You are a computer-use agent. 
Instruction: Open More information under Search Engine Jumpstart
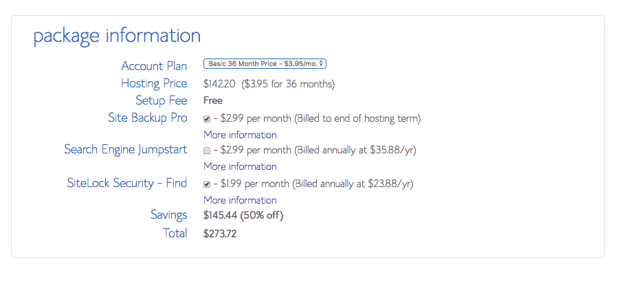point(240,166)
